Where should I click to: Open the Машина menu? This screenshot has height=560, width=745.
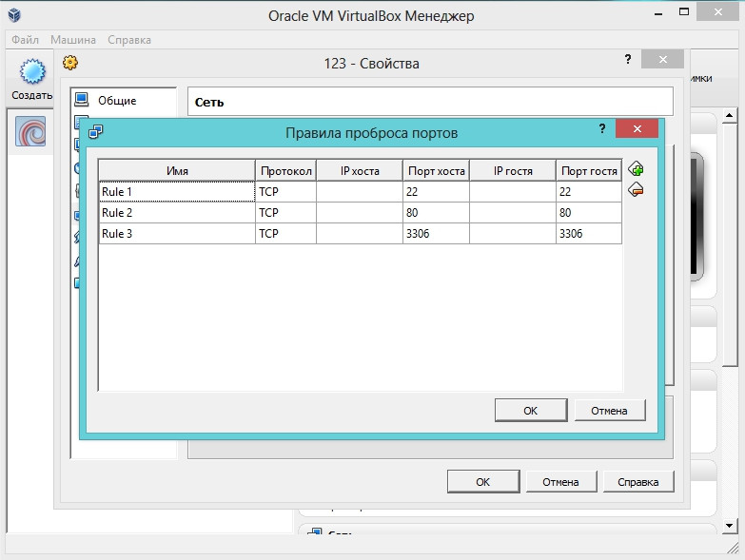(73, 40)
